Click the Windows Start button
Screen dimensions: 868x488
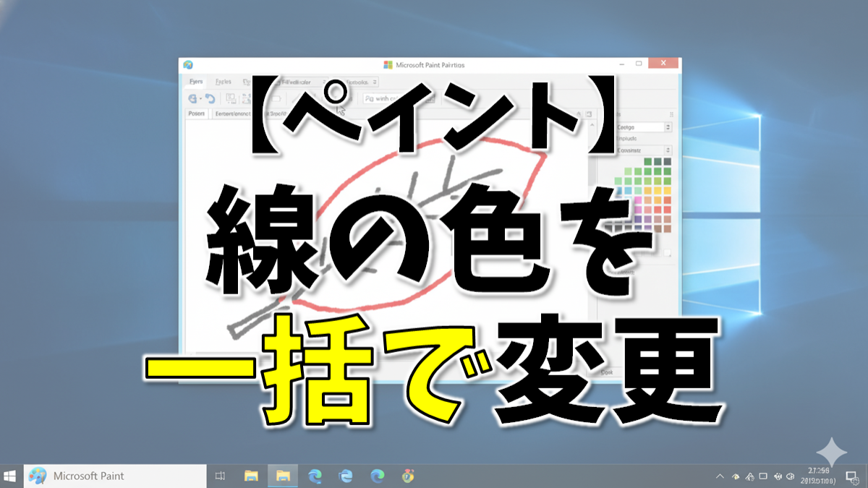pos(11,475)
